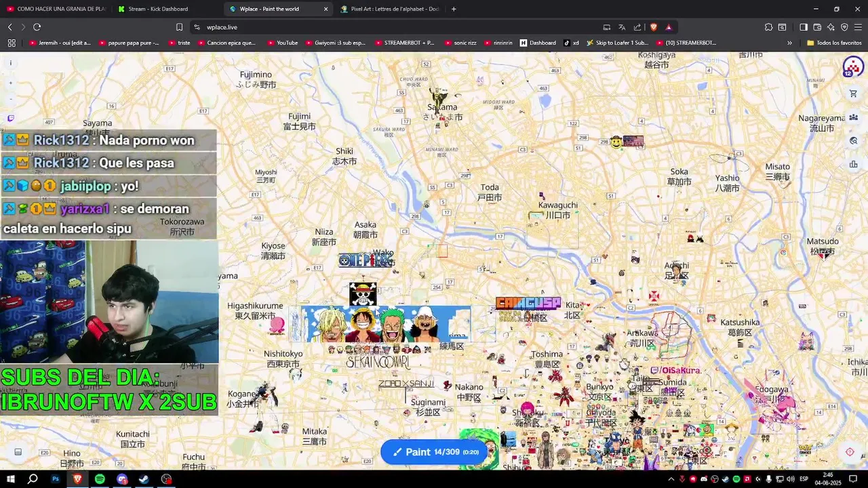Switch to the COMO HACER UNA GRANJA tab
Image resolution: width=868 pixels, height=488 pixels.
tap(56, 9)
